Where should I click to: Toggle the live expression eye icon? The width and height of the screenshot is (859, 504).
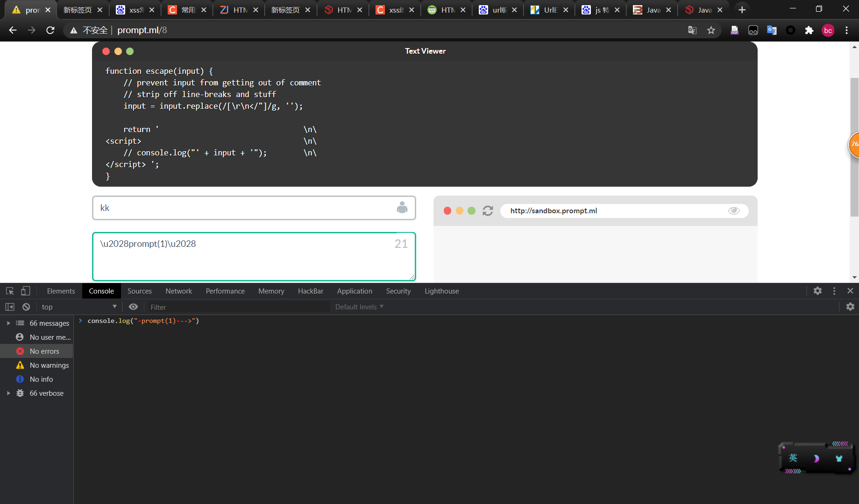coord(133,307)
